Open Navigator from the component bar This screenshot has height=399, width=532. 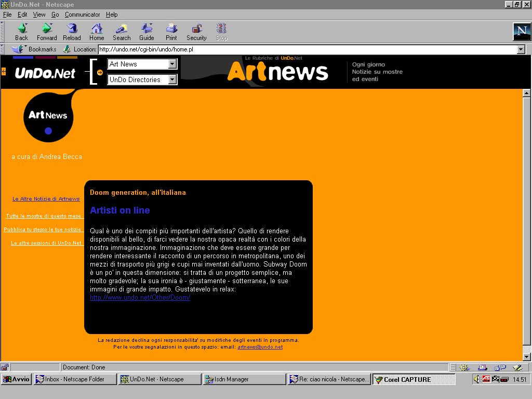pos(464,367)
